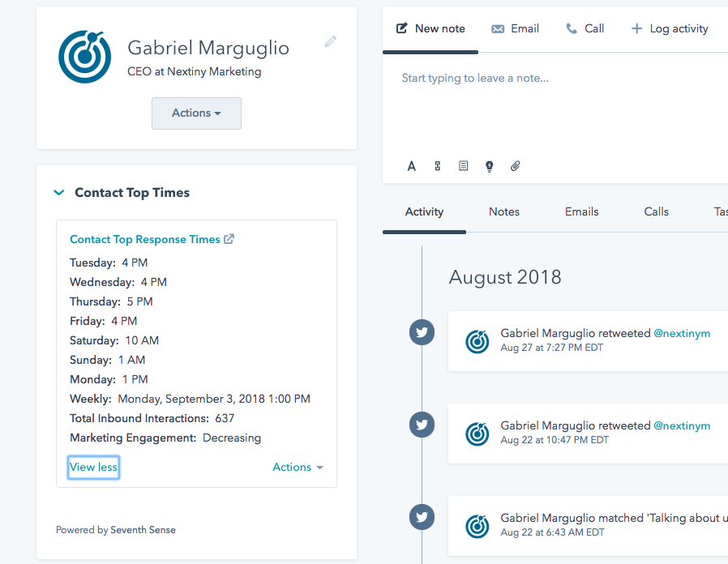Click the Monday: 1 PM row
Screen dimensions: 728x564
(x=109, y=380)
